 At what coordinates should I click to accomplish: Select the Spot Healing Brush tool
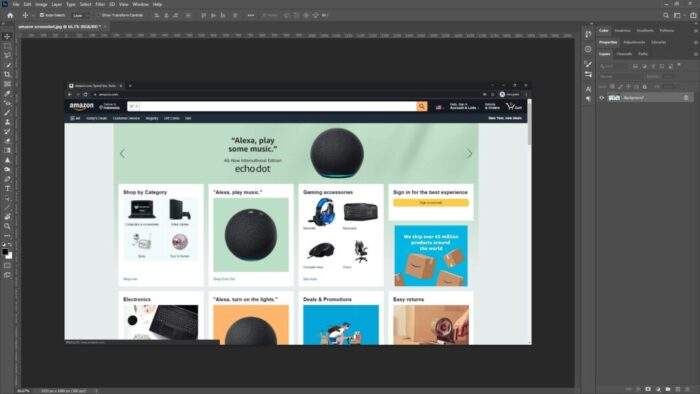coord(7,103)
